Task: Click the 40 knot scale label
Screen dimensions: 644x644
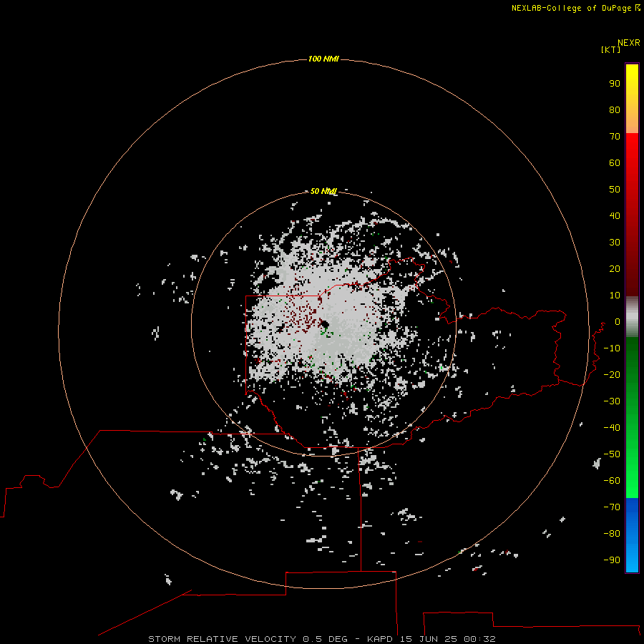Action: [615, 215]
